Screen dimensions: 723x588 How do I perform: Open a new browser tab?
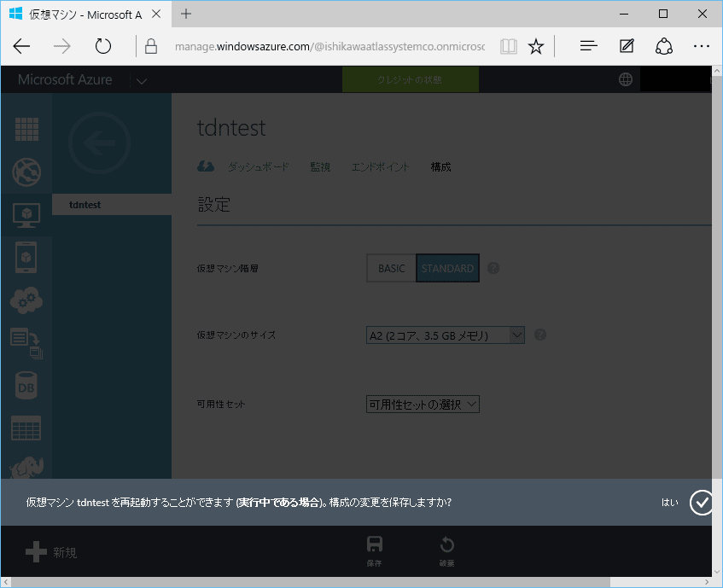click(x=186, y=14)
